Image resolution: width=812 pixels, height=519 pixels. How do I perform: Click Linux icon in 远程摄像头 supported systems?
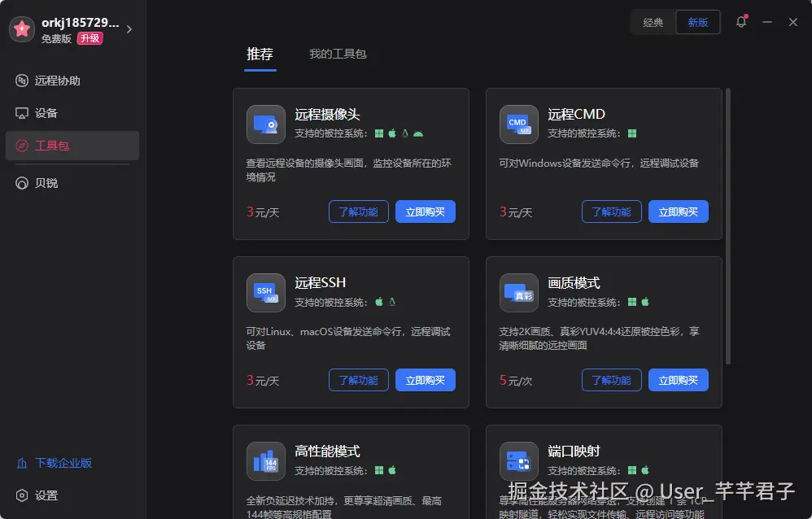(405, 133)
